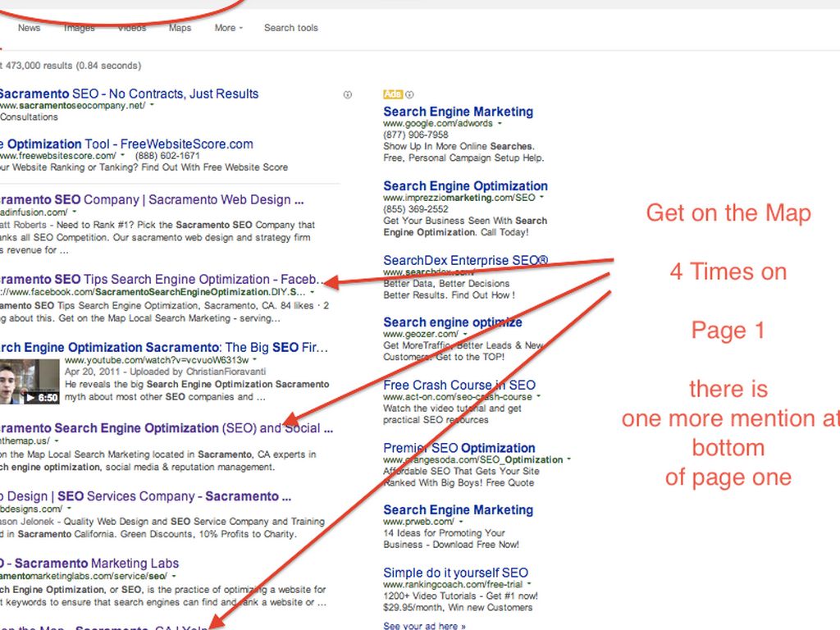Open the More dropdown in the search nav
The width and height of the screenshot is (840, 630).
click(229, 28)
